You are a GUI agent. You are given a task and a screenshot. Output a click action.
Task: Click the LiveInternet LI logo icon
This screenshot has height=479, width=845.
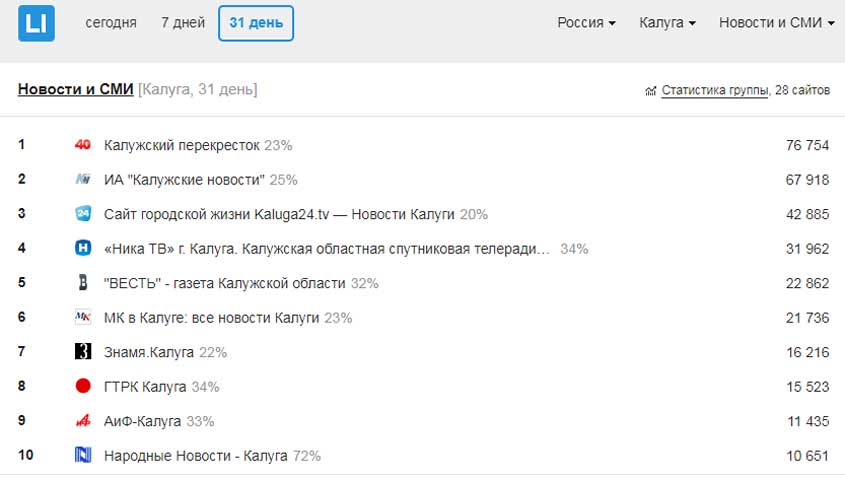coord(36,23)
